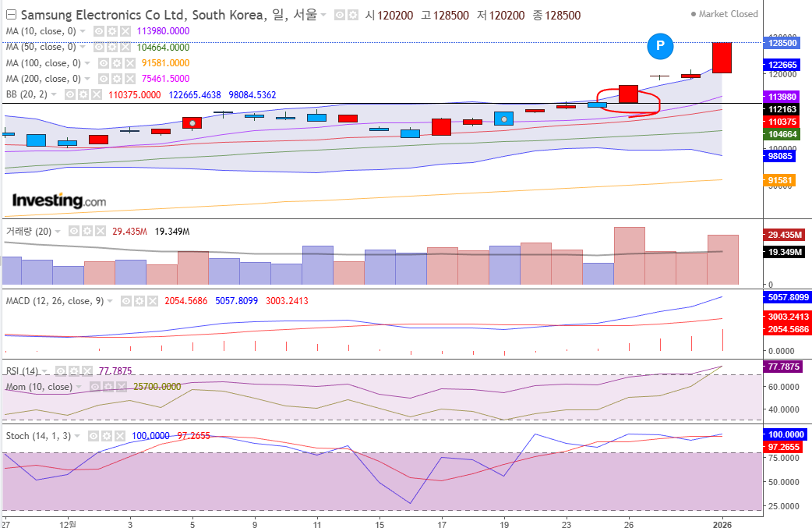Click the 128500 current price label on axis
This screenshot has width=812, height=528.
pos(782,43)
